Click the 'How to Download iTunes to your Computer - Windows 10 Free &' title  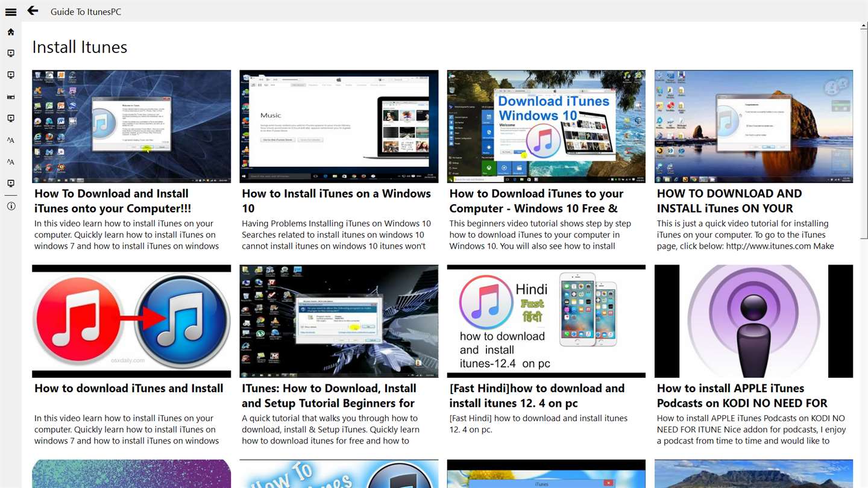point(536,201)
